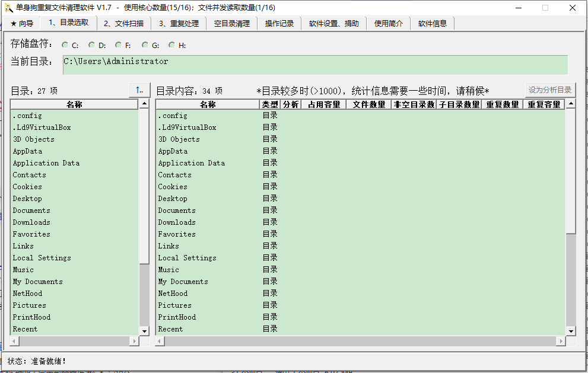
Task: Select drive C: radio button
Action: [x=65, y=45]
